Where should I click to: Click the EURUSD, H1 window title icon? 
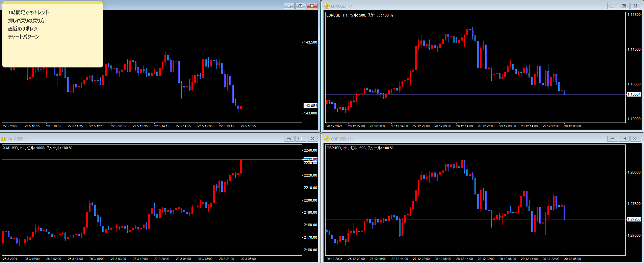click(327, 6)
